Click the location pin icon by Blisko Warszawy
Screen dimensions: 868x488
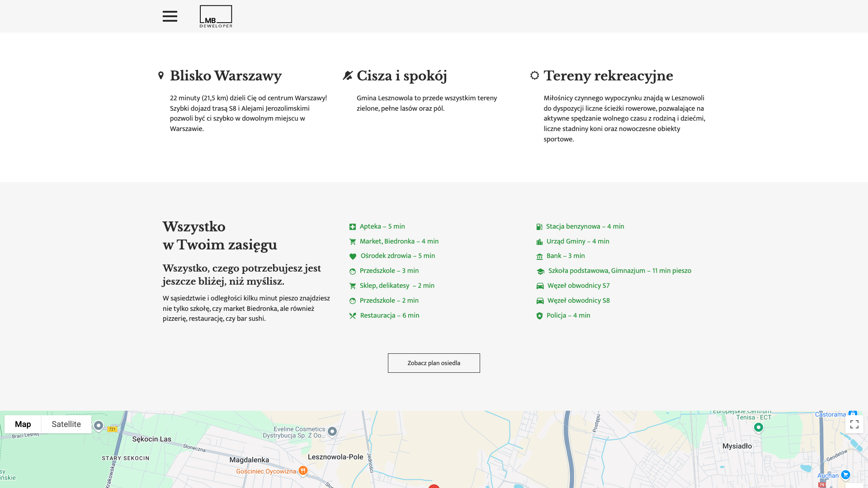pyautogui.click(x=161, y=75)
